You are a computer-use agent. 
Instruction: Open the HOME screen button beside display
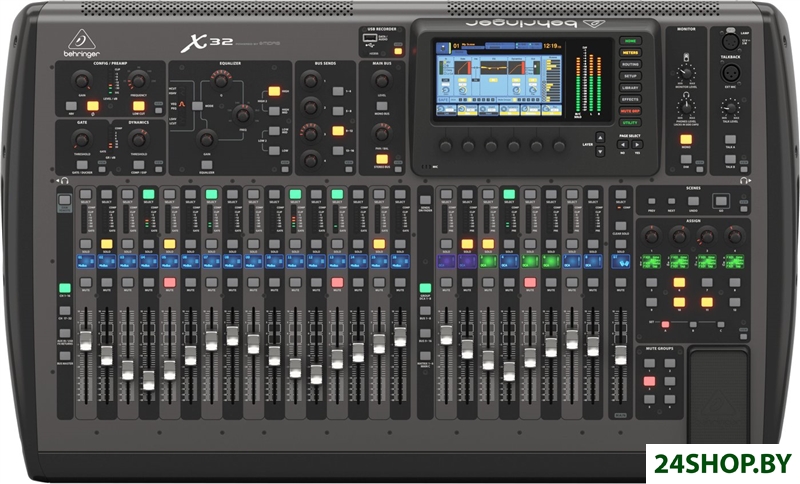630,41
